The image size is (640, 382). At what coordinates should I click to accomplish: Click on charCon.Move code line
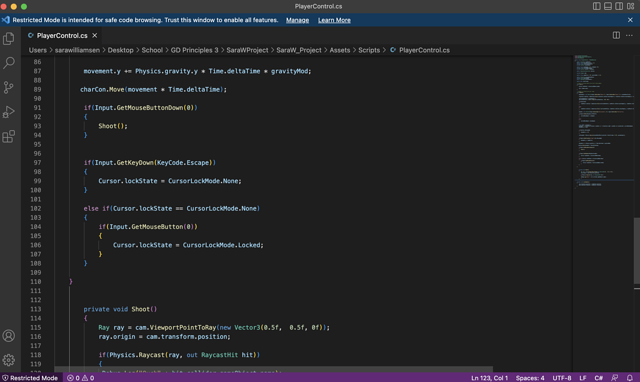tap(153, 89)
